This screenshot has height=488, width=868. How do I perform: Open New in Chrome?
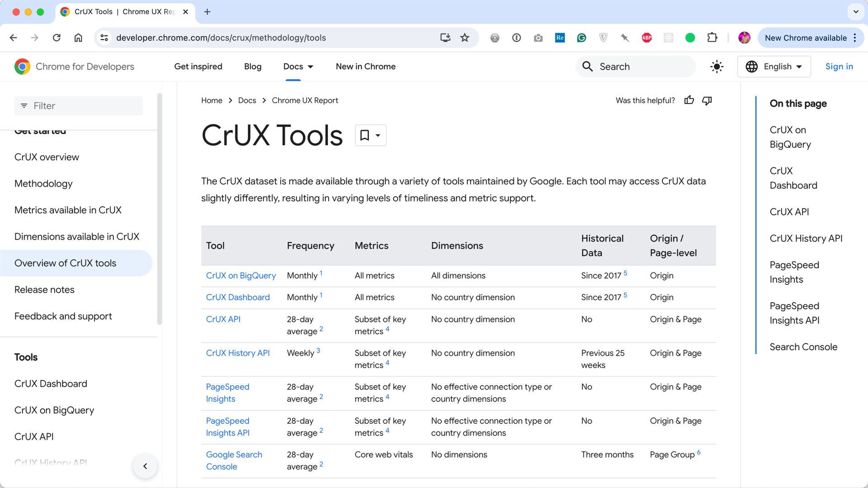(365, 66)
